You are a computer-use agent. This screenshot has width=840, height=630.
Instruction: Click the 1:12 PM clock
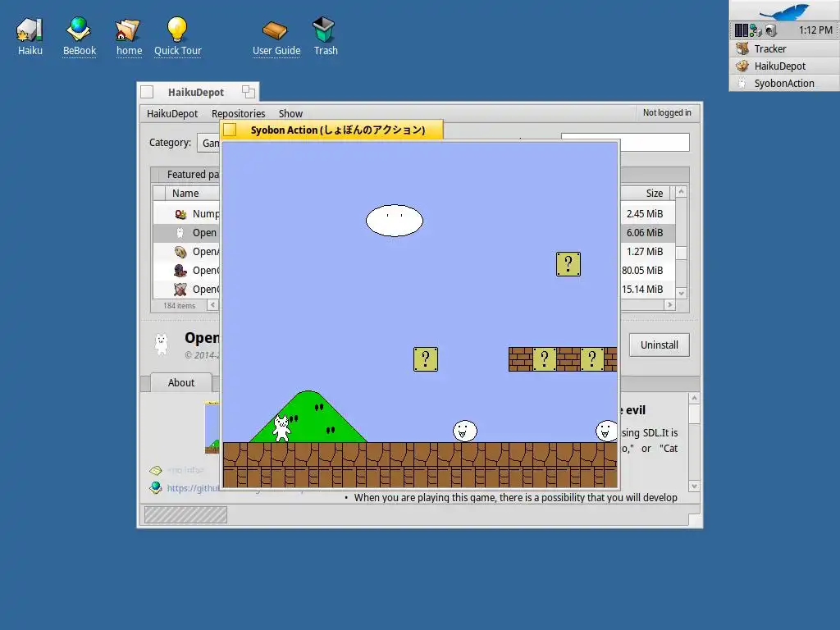[815, 30]
